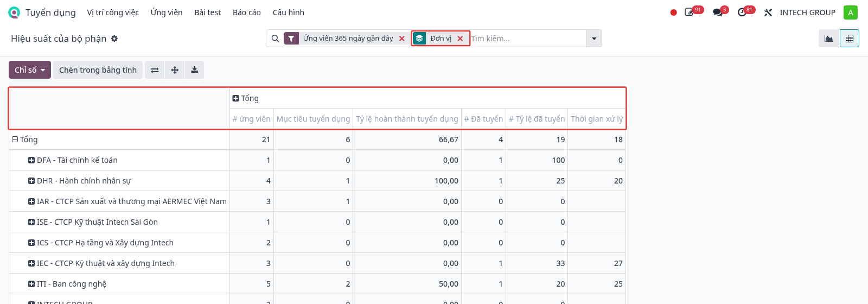Expand all pivot rows
This screenshot has height=304, width=868.
[175, 70]
